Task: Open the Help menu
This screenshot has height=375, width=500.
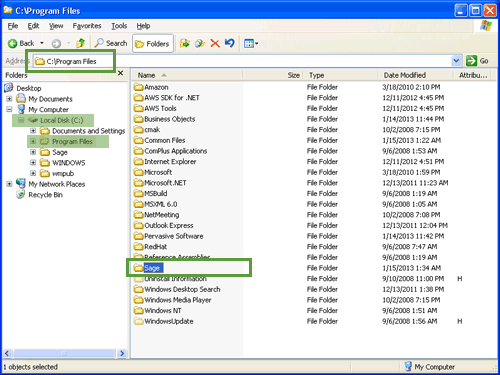Action: click(143, 26)
